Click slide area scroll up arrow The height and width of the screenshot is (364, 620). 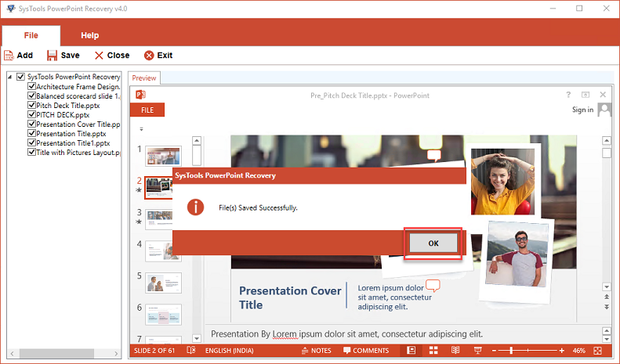(607, 141)
